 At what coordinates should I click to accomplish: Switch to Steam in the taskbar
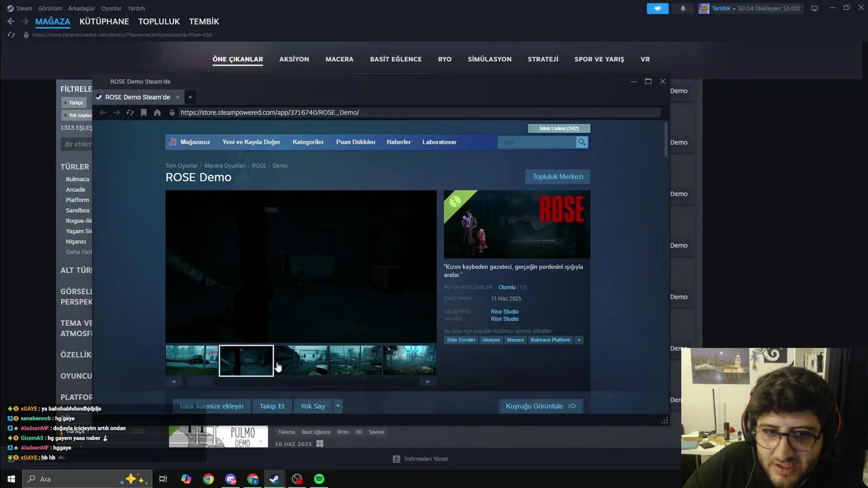pos(275,479)
